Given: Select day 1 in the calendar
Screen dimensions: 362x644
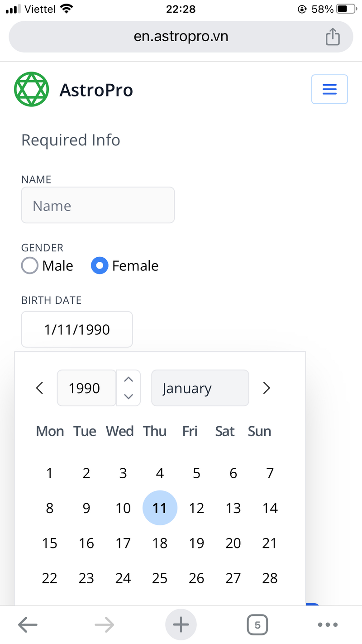Looking at the screenshot, I should [49, 473].
